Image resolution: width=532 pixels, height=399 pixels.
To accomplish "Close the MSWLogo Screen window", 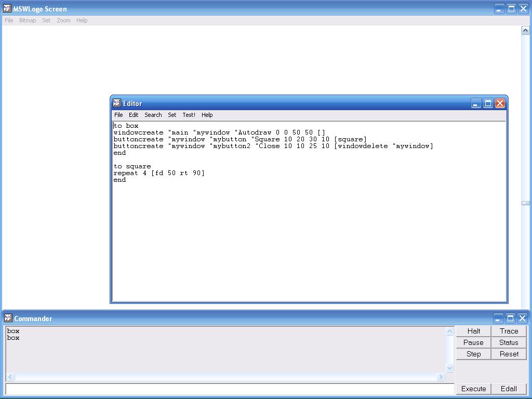I will tap(523, 9).
